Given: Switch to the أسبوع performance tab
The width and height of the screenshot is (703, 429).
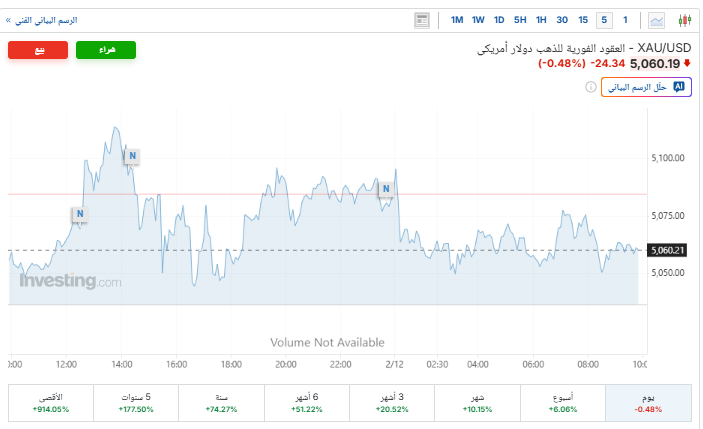Looking at the screenshot, I should (x=563, y=403).
